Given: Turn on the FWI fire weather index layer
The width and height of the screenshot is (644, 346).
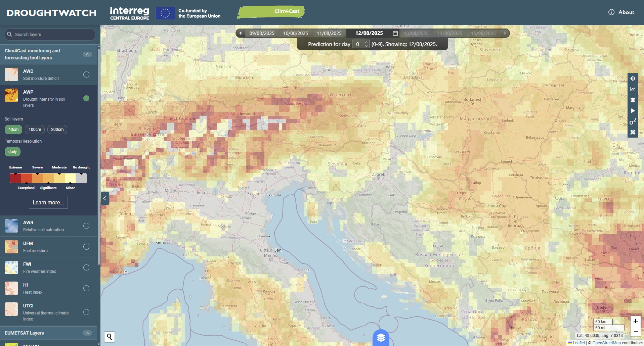Looking at the screenshot, I should pos(86,267).
